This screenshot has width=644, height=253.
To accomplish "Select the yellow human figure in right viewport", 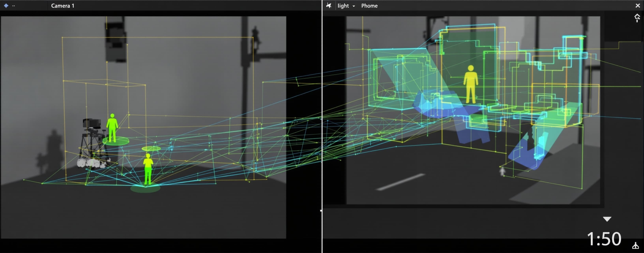I will click(471, 84).
